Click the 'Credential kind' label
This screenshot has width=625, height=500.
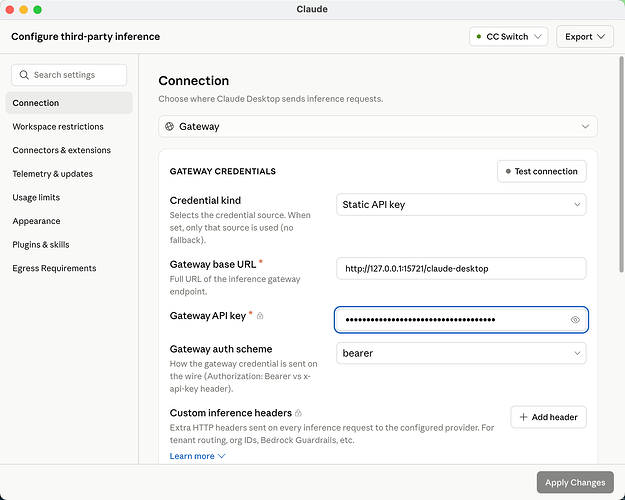pyautogui.click(x=205, y=200)
